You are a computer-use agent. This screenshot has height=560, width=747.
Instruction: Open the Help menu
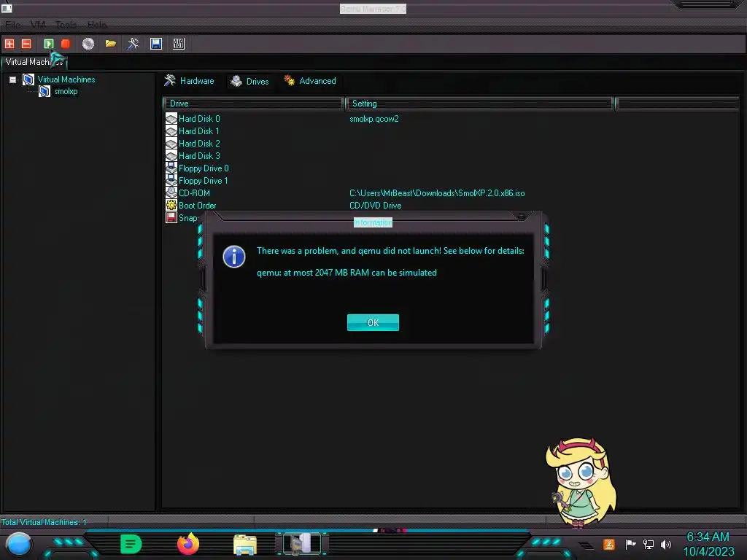97,25
